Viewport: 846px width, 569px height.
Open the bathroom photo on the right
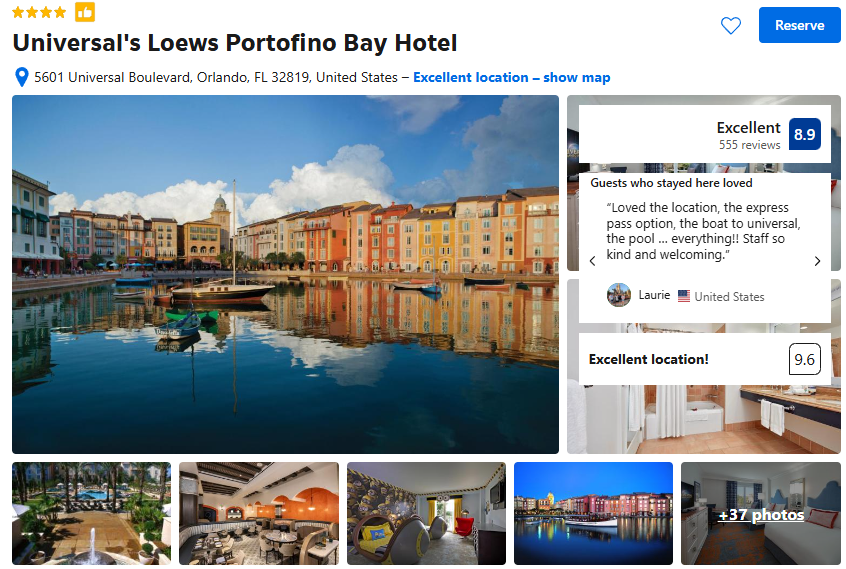[x=704, y=421]
